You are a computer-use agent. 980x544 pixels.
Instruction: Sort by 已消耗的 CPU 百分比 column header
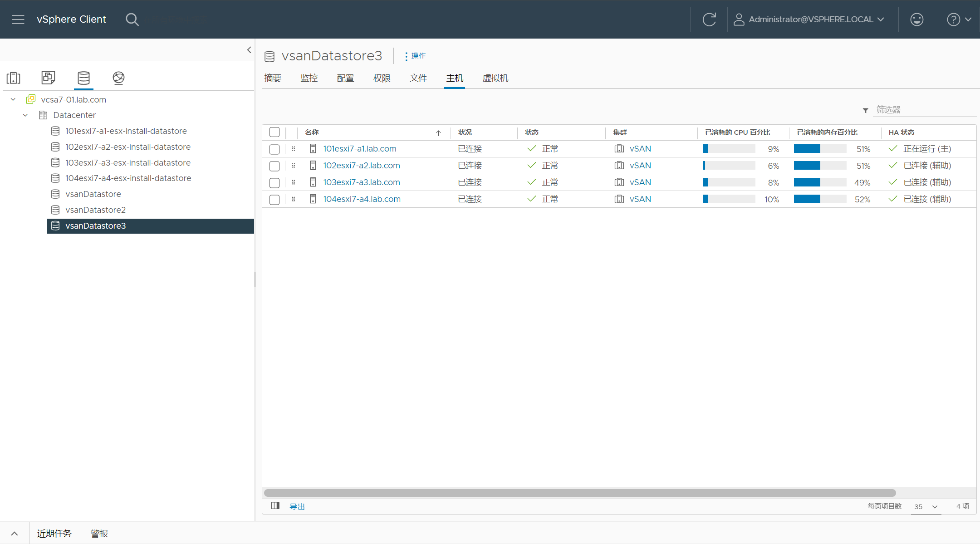pyautogui.click(x=737, y=132)
